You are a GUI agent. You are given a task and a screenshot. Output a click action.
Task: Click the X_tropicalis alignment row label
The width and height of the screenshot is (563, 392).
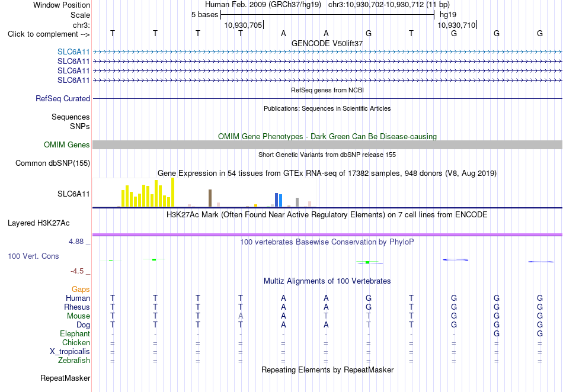point(70,352)
